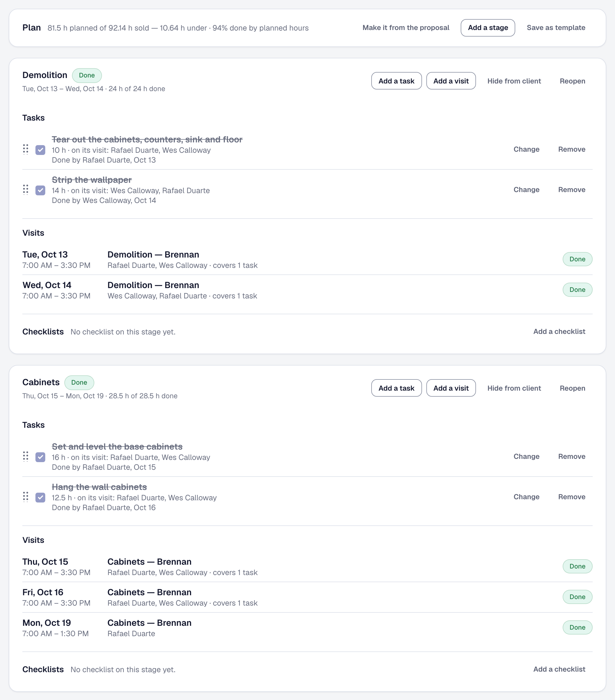Reopen the Demolition stage

[x=572, y=81]
